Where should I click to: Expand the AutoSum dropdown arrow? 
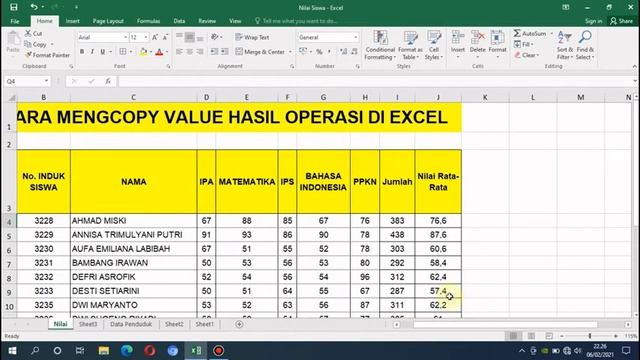[551, 33]
